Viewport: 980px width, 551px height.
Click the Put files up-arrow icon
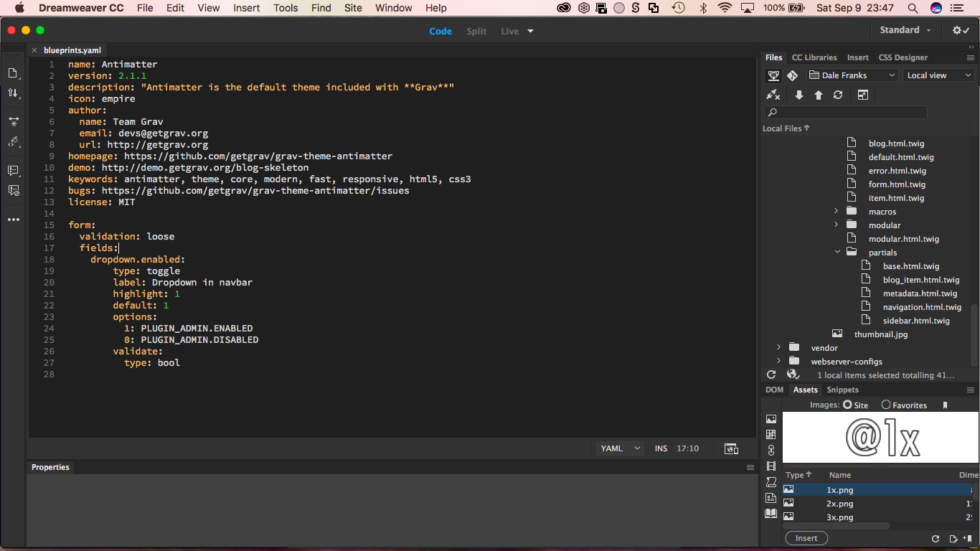pos(818,95)
